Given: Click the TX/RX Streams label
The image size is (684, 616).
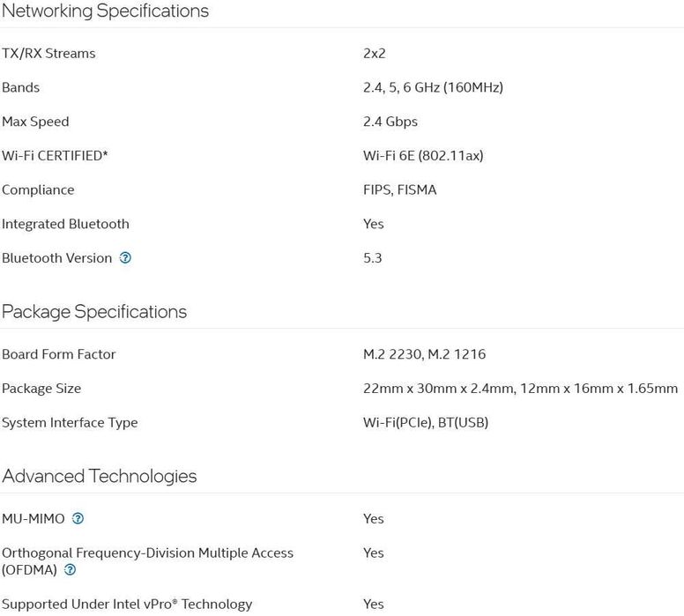Looking at the screenshot, I should tap(48, 54).
